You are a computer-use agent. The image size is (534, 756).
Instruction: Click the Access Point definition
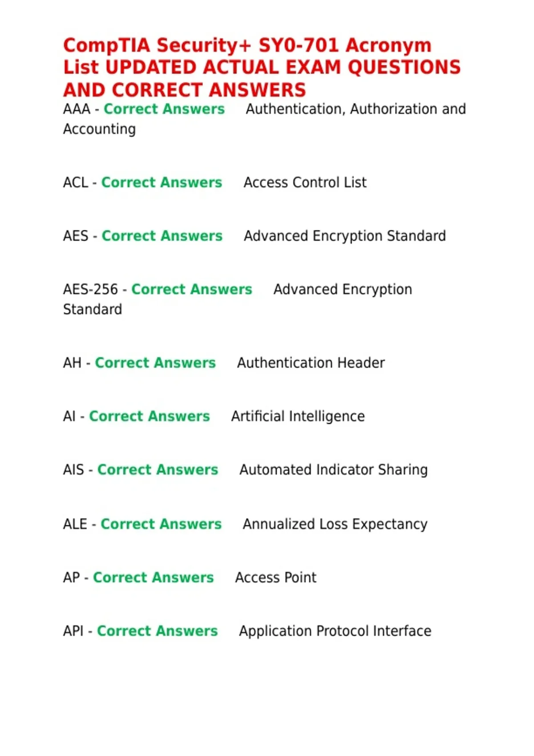[275, 577]
